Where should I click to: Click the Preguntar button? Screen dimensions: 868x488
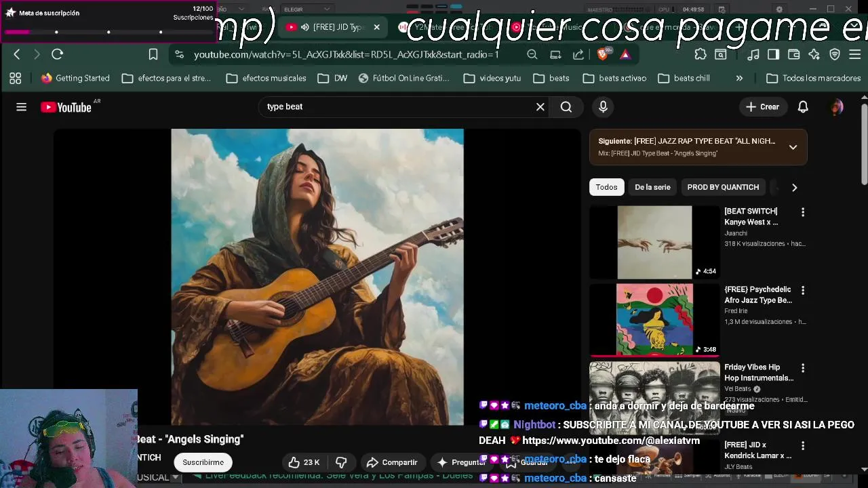tap(461, 462)
